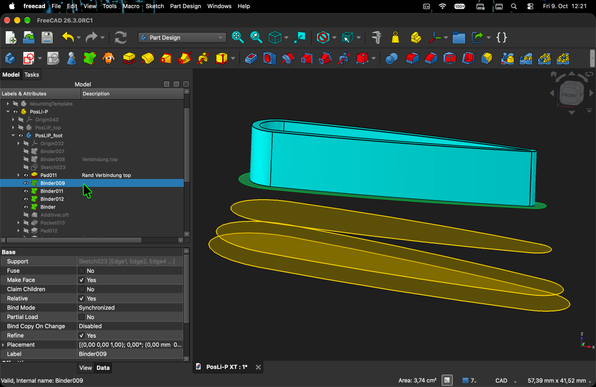
Task: Apply the Fillet tool
Action: (412, 59)
